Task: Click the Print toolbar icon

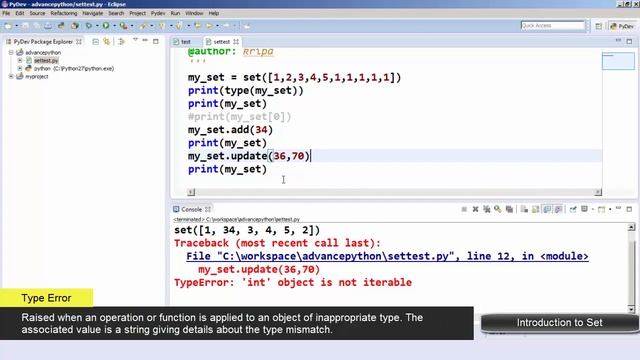Action: [48, 26]
